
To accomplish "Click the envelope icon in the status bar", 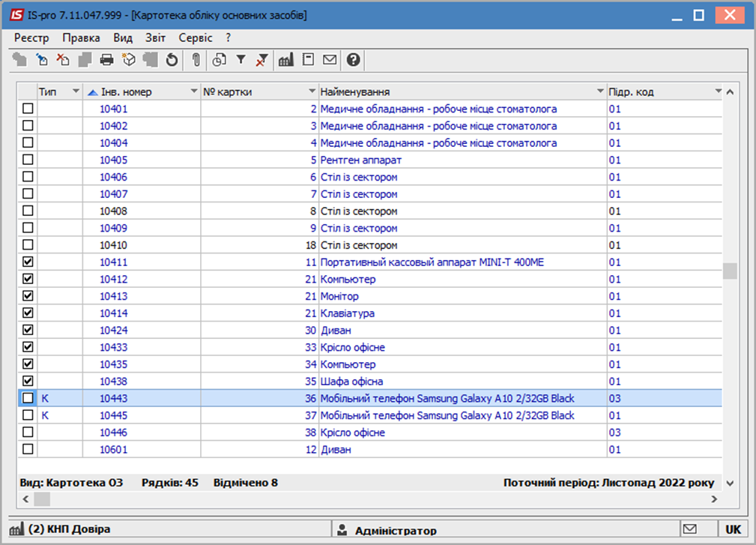I will click(690, 529).
